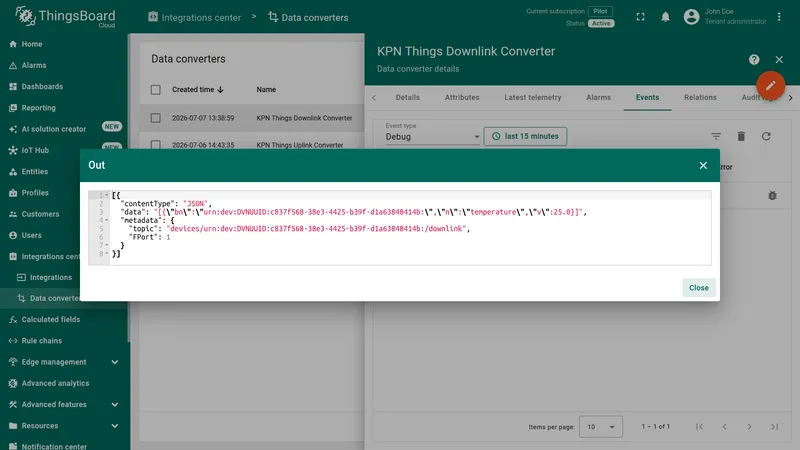
Task: Toggle fullscreen mode icon
Action: (640, 17)
